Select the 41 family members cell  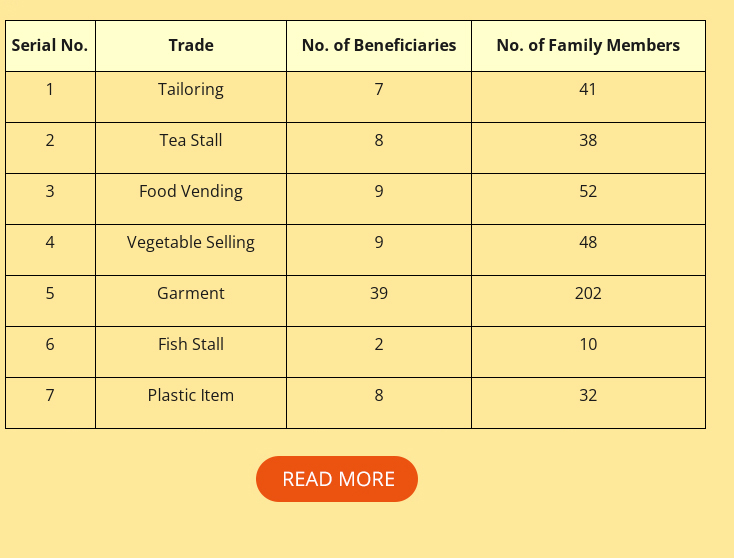(588, 97)
